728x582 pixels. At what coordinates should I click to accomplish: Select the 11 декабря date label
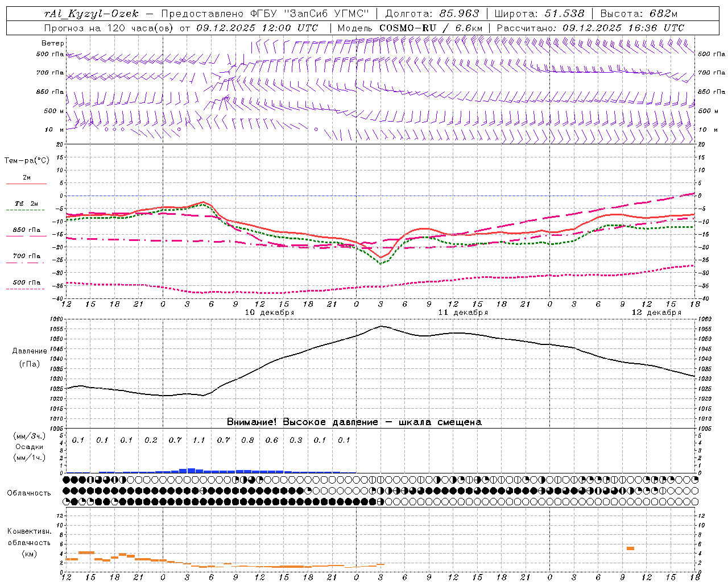[463, 313]
